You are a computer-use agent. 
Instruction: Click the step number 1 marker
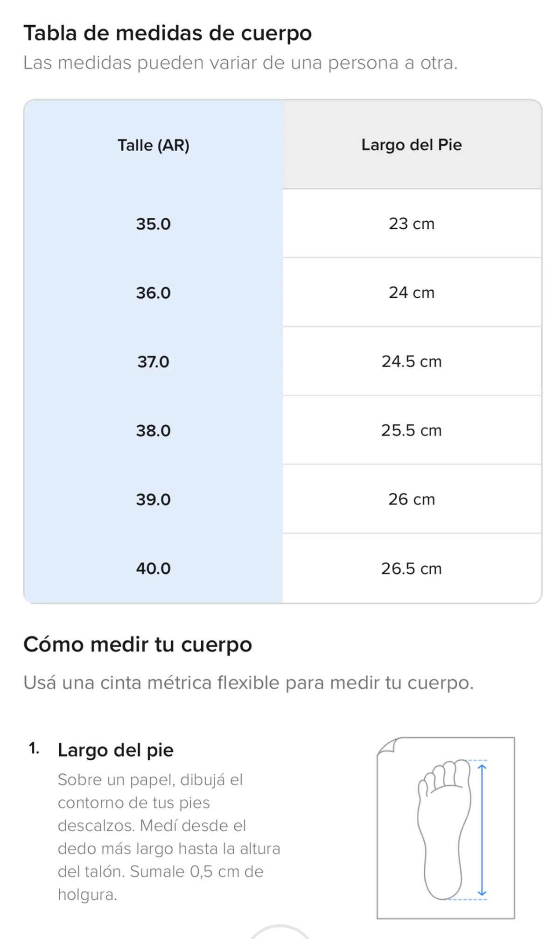(x=34, y=749)
